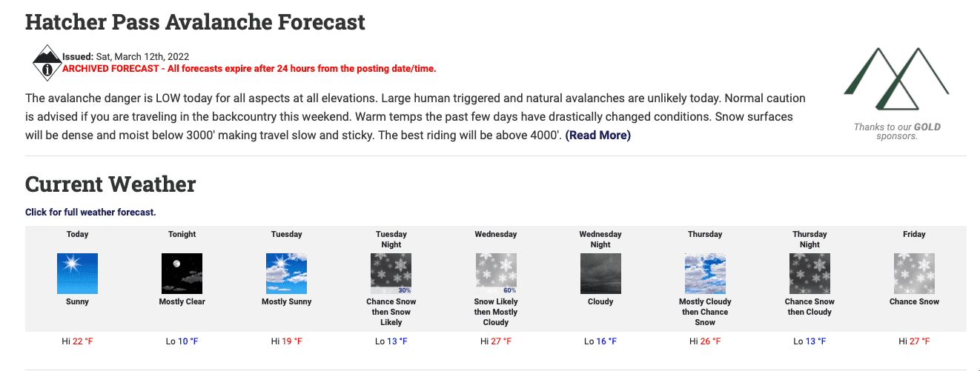Click for full weather forecast link
This screenshot has height=371, width=980.
coord(90,213)
